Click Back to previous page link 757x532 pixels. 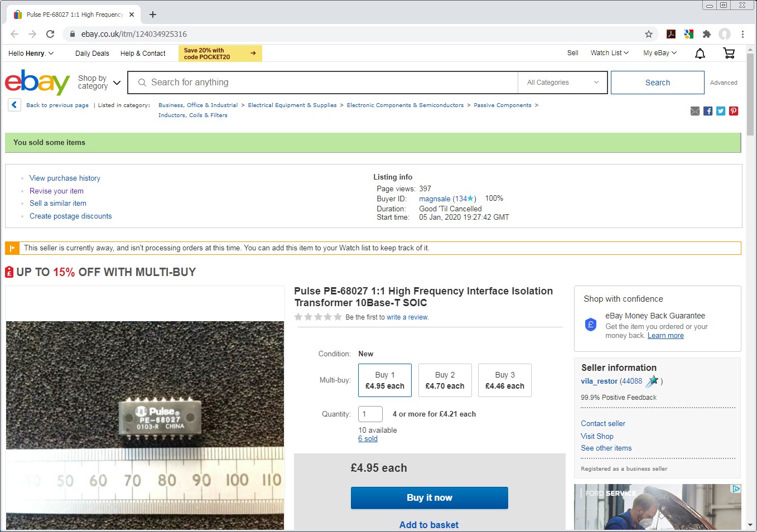57,105
